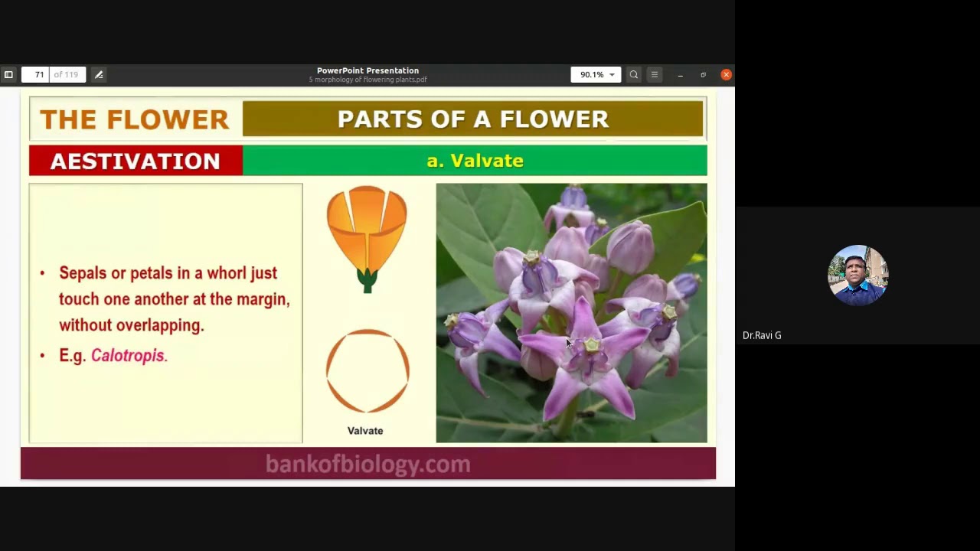Toggle the sidebar panel icon

click(x=8, y=74)
